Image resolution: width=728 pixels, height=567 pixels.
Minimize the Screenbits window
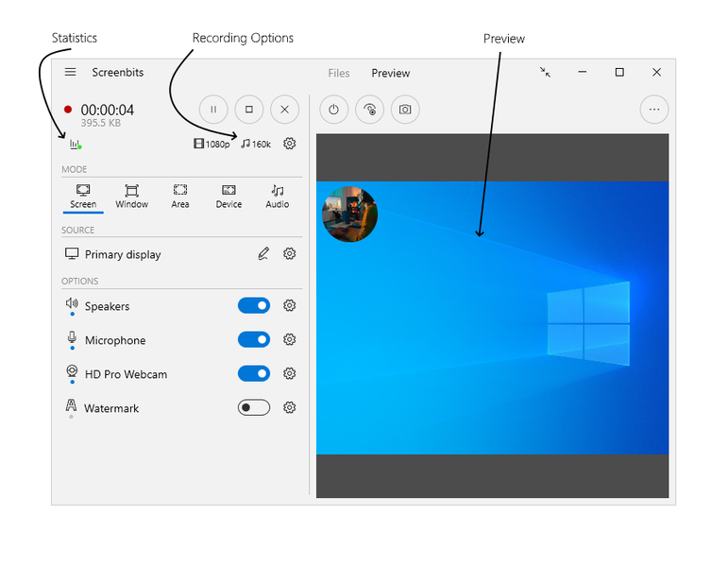point(583,72)
